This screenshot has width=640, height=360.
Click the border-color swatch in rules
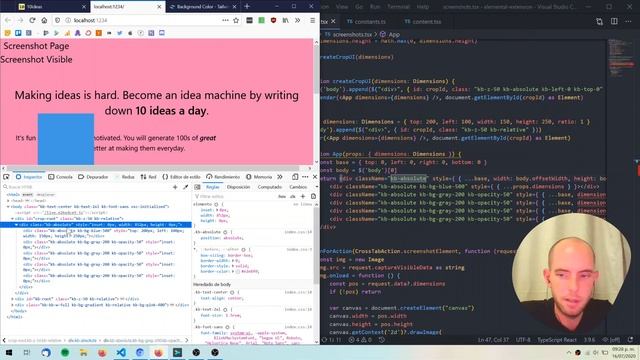click(238, 271)
